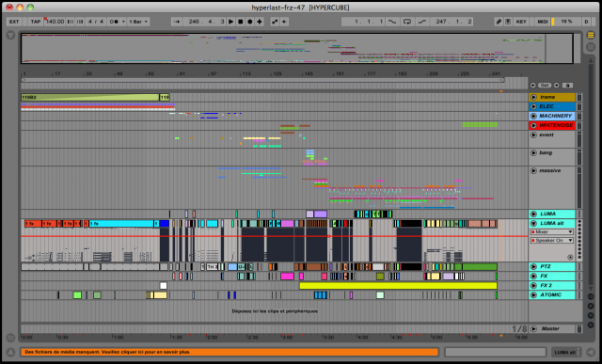602x364 pixels.
Task: Select the cyan 1 fx clip in LUMA alt
Action: pyautogui.click(x=121, y=224)
